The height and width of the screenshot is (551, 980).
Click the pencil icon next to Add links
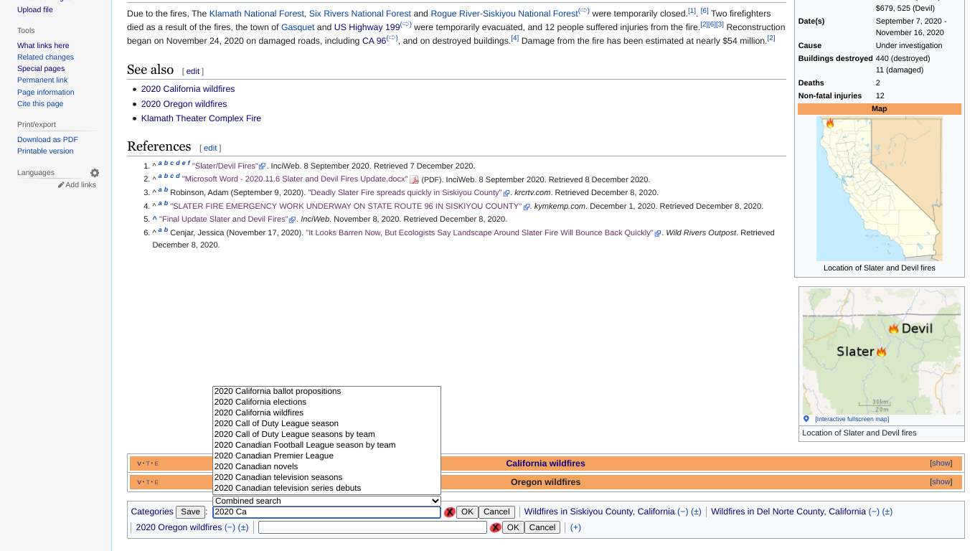point(61,185)
